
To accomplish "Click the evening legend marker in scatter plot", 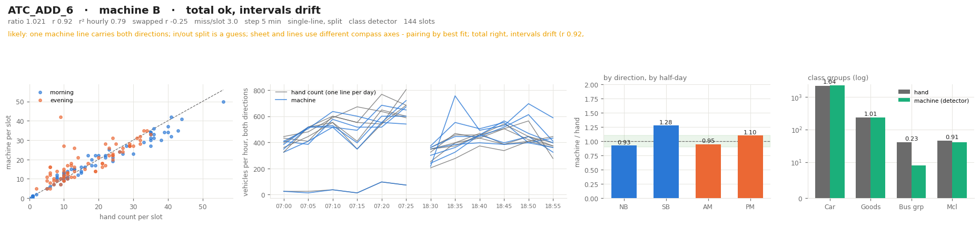I will coord(40,100).
